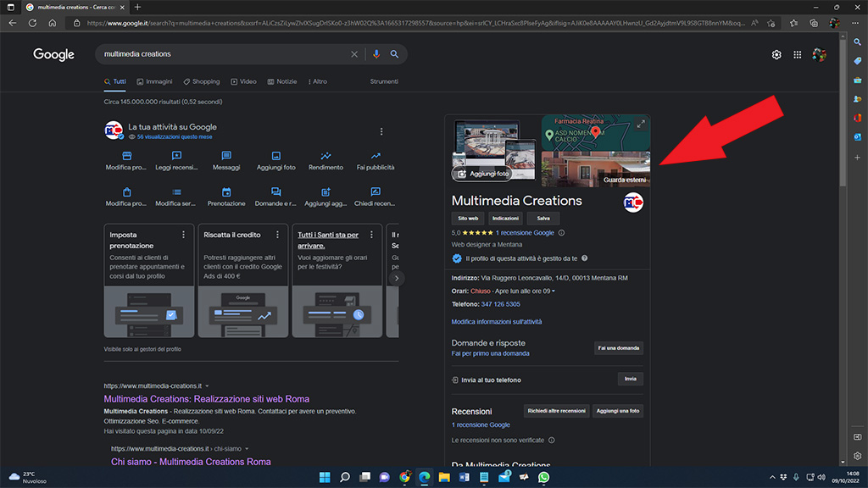Click the Indicazioni button

pyautogui.click(x=505, y=219)
